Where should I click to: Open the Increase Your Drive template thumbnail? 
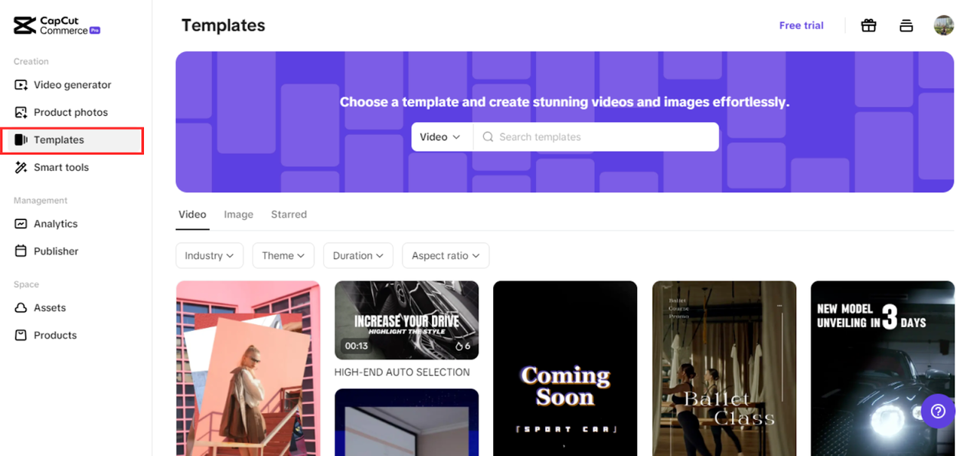407,320
